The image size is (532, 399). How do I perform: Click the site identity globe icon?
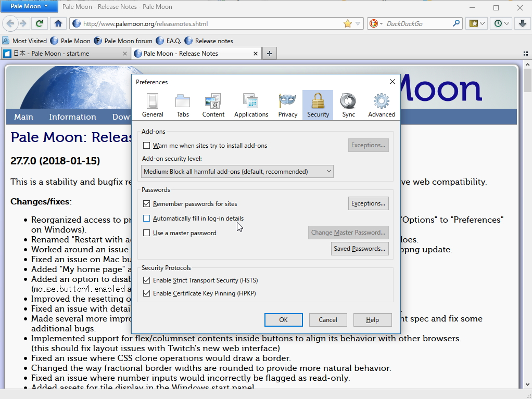tap(77, 24)
